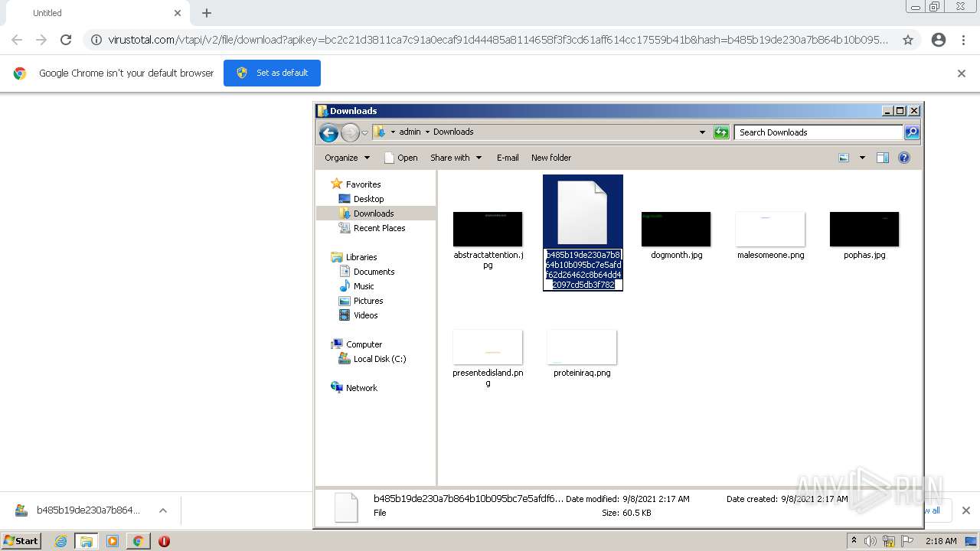Select malesomeone.png thumbnail
980x551 pixels.
point(770,230)
